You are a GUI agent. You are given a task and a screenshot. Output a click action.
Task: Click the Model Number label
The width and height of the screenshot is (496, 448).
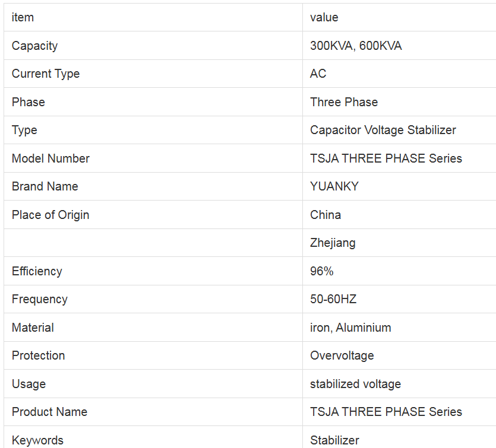[x=50, y=158]
